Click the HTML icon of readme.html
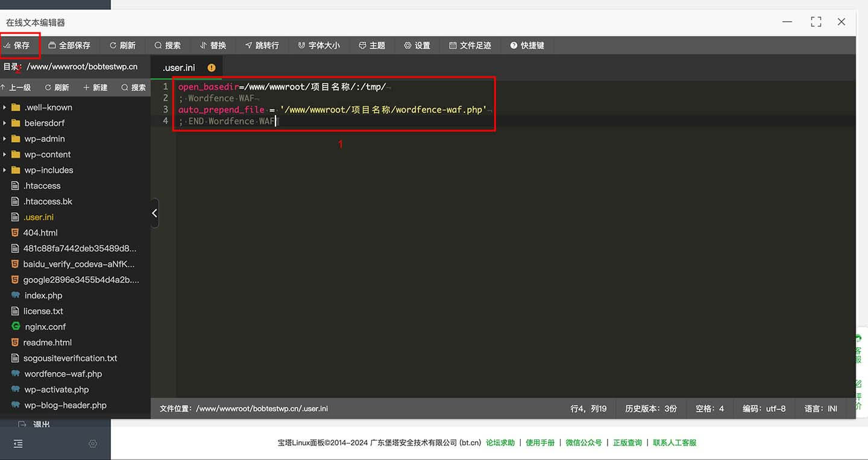Screen dimensions: 868x460 pos(16,342)
